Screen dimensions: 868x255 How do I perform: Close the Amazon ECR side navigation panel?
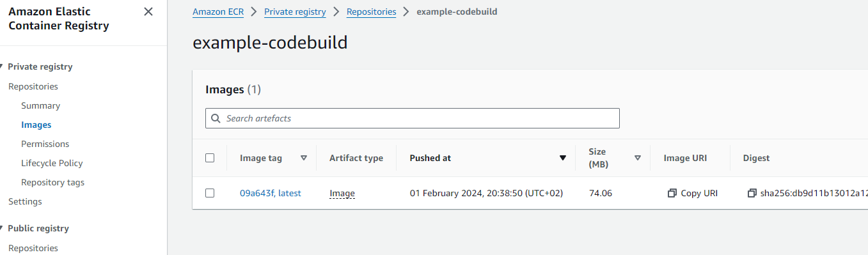(148, 12)
